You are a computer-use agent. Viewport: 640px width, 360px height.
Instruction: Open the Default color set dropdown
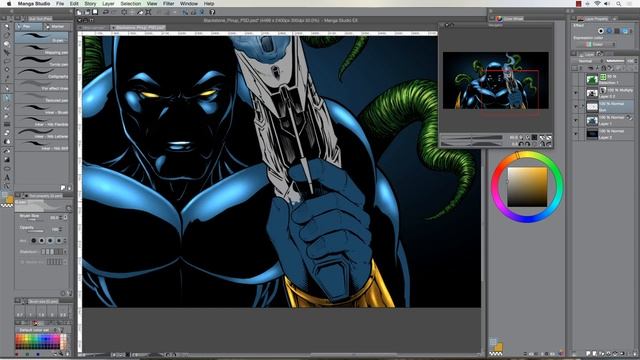pyautogui.click(x=39, y=330)
